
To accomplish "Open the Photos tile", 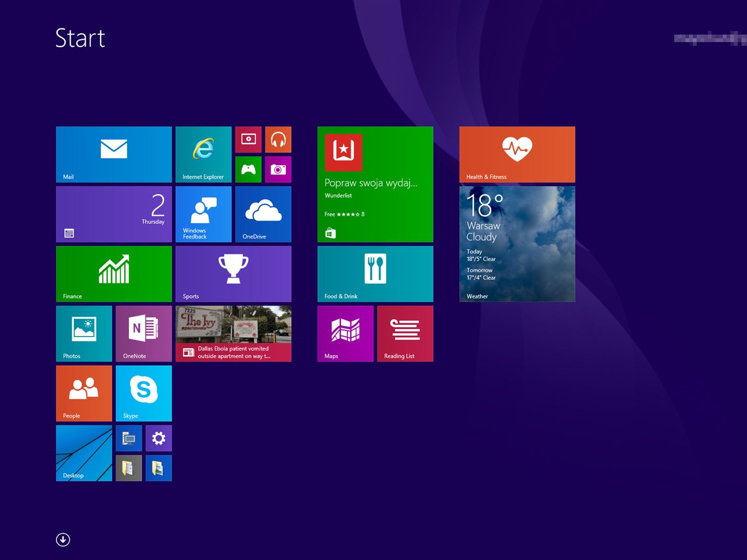I will coord(84,334).
